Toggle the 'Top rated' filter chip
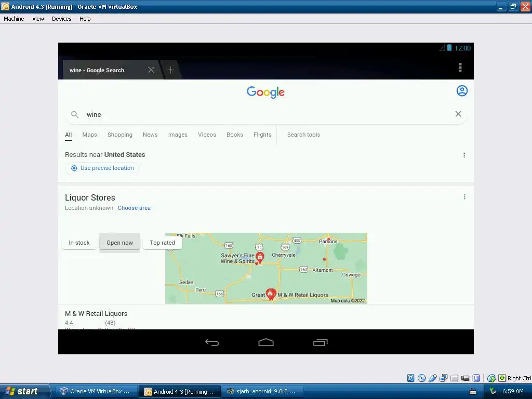532x399 pixels. point(163,243)
